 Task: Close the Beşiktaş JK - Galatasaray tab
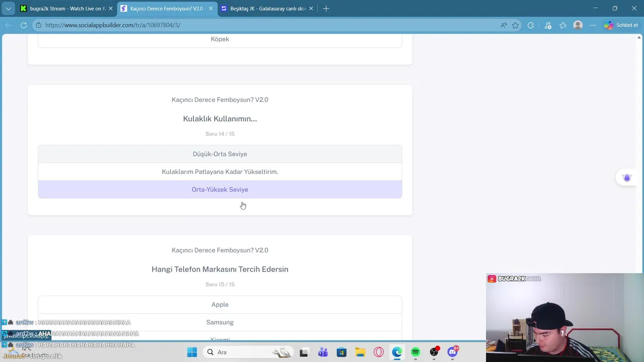[x=311, y=9]
